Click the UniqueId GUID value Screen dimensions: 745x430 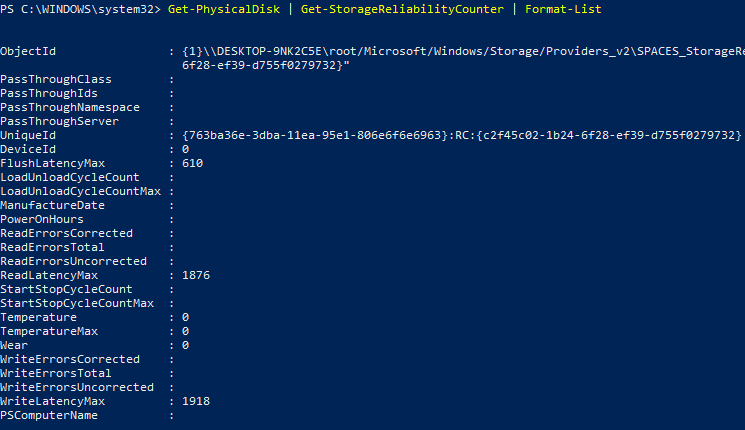462,135
